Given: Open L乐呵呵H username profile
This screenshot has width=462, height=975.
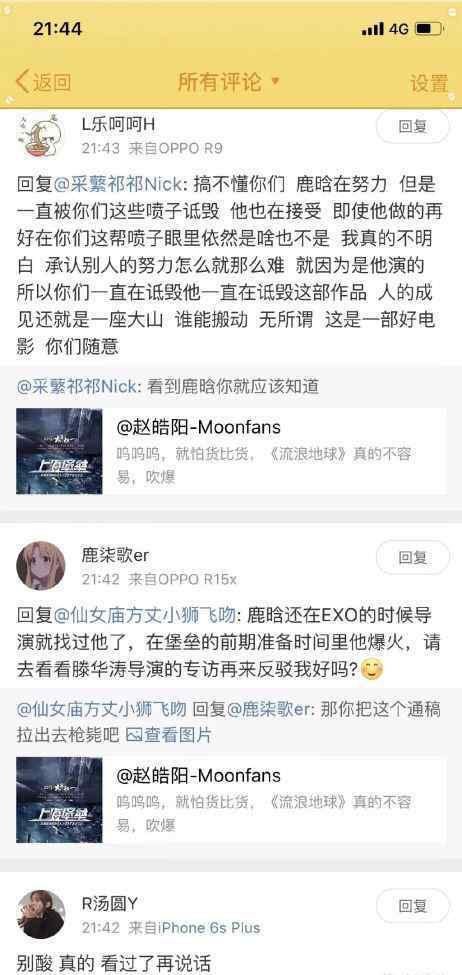Looking at the screenshot, I should (x=118, y=124).
